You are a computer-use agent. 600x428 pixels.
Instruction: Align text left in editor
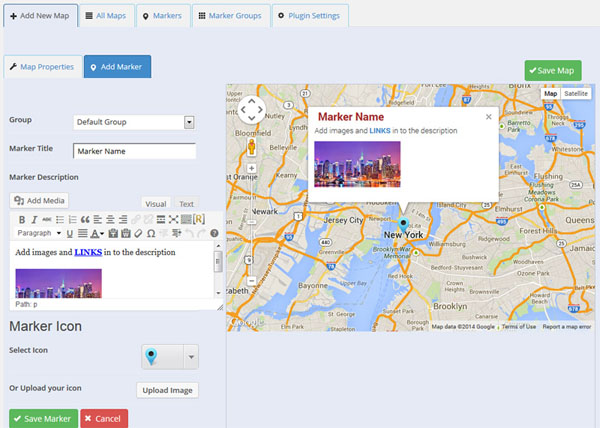(x=98, y=220)
